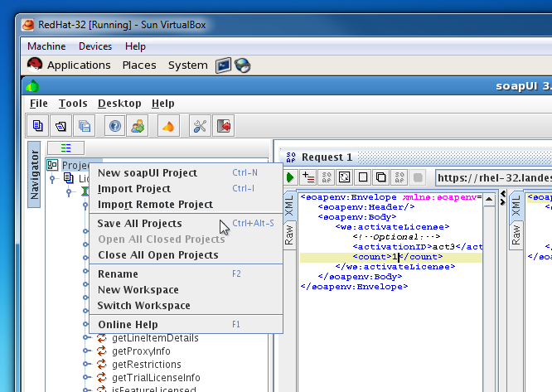This screenshot has width=552, height=392.
Task: Choose Rename in the context menu
Action: click(x=186, y=273)
